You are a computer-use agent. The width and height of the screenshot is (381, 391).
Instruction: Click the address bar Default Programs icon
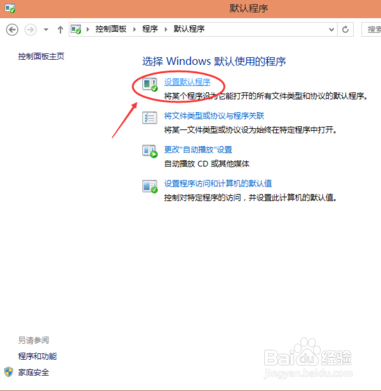click(x=76, y=29)
